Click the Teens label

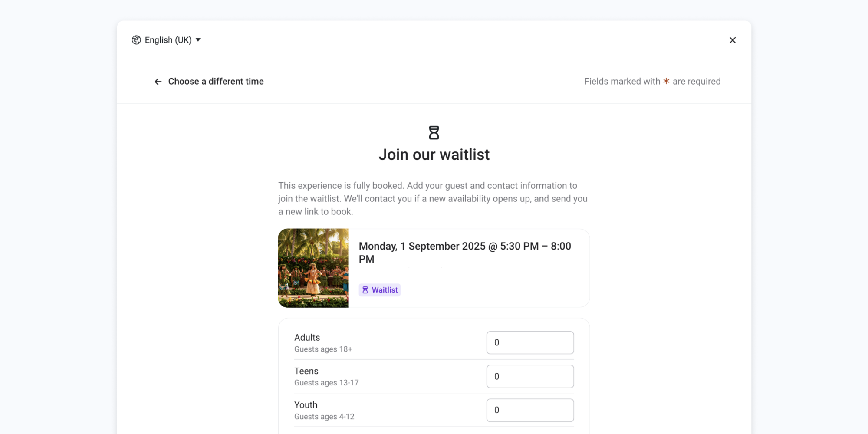(306, 371)
